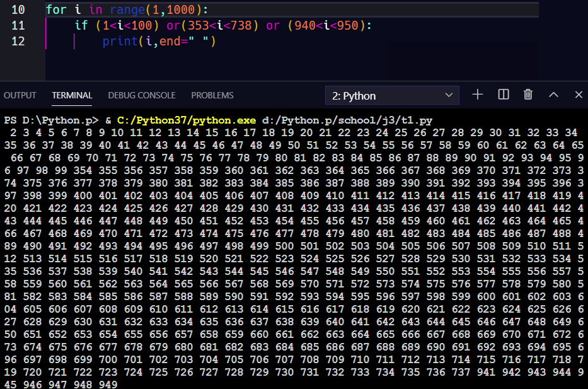Click the 'print' function call in code
Screen dimensions: 588x389
click(119, 41)
